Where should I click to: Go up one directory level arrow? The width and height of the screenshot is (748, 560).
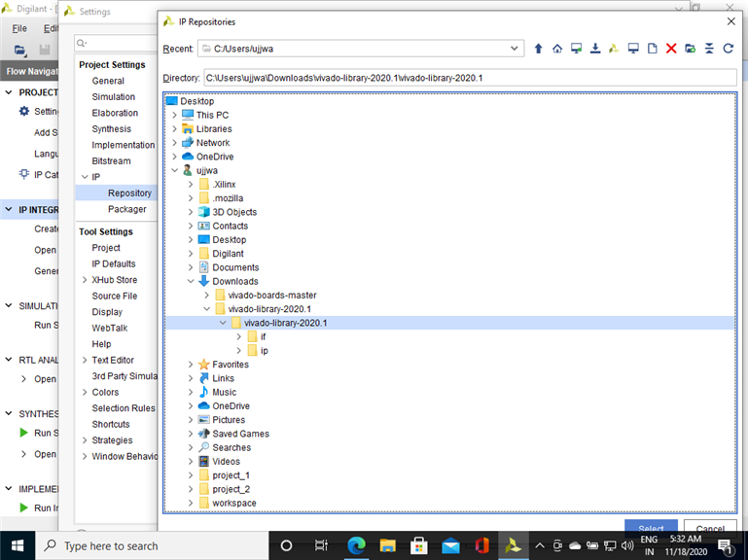(538, 49)
